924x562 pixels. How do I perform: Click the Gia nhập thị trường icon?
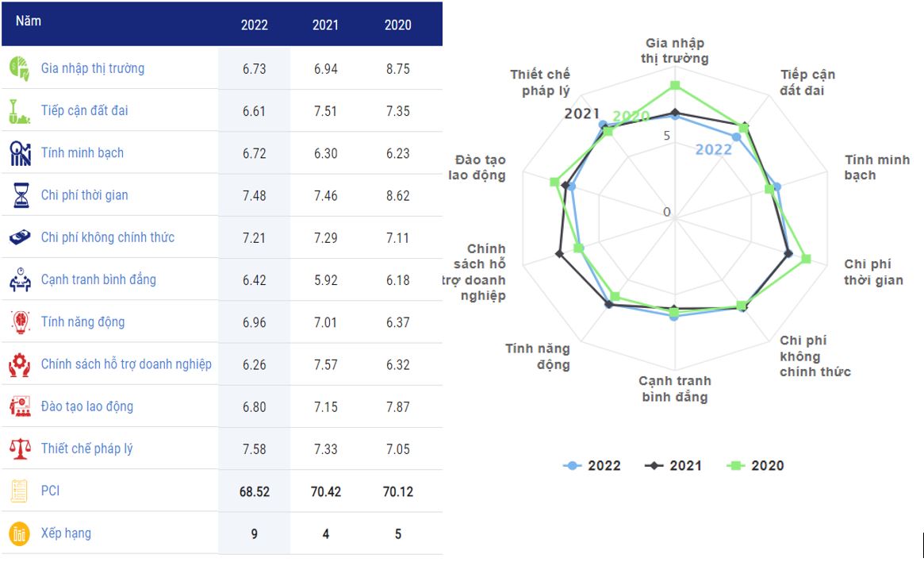coord(20,68)
